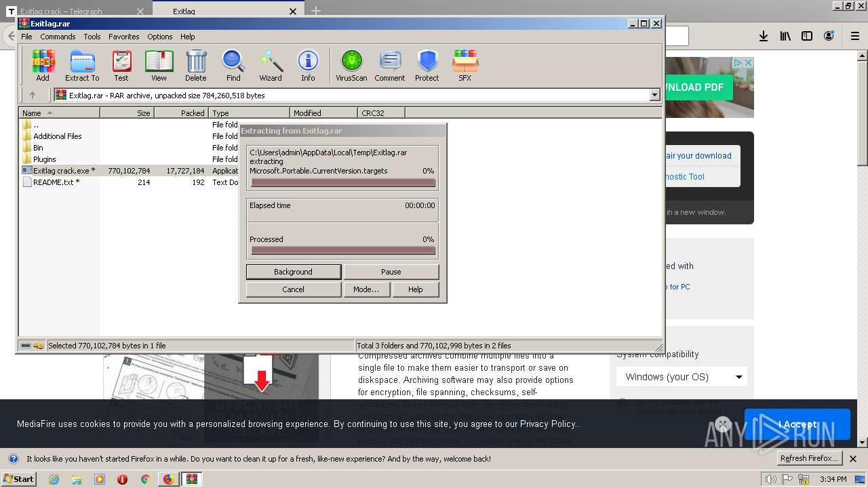Open the Wizard wand icon
868x488 pixels.
[271, 66]
